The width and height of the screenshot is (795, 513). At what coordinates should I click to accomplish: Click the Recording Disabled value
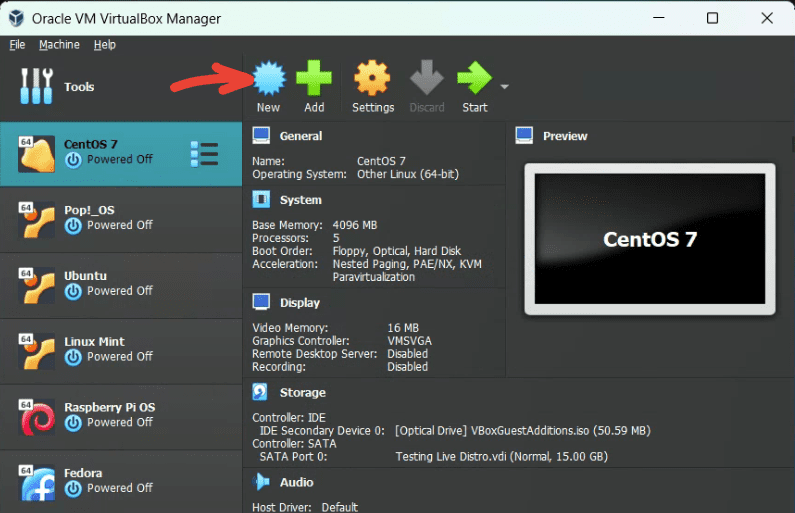pos(408,367)
